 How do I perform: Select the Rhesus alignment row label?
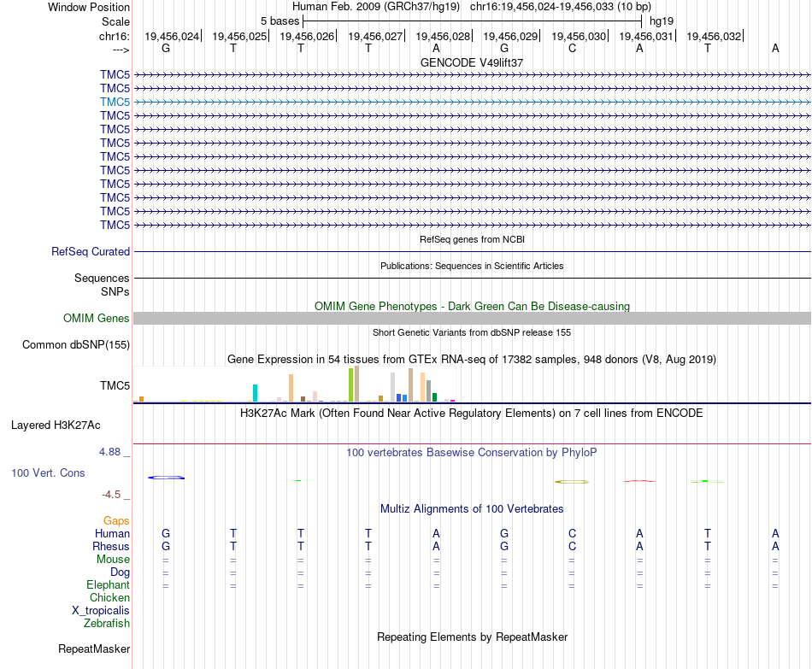111,546
